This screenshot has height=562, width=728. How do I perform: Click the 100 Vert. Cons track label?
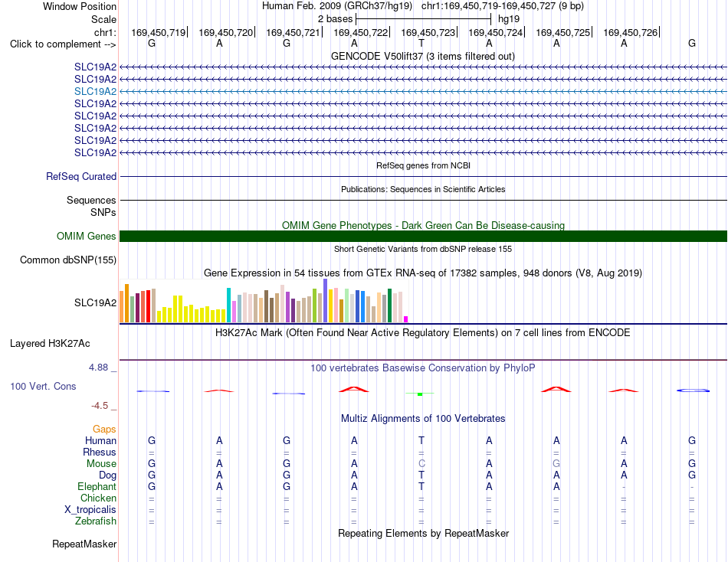pyautogui.click(x=43, y=386)
